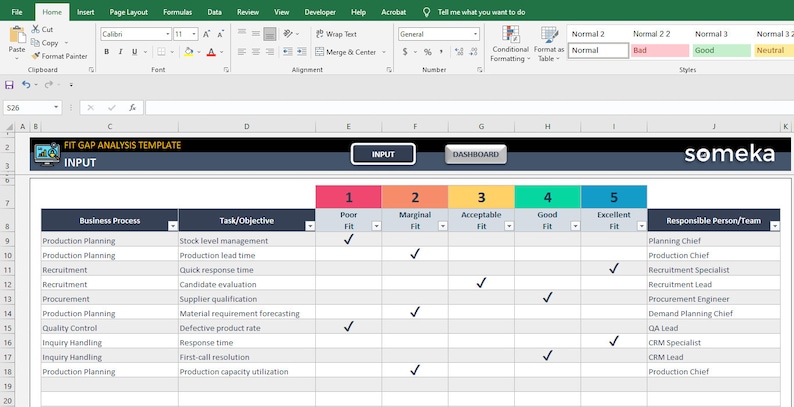Apply Underline formatting
Viewport: 794px width, 407px height.
(135, 52)
